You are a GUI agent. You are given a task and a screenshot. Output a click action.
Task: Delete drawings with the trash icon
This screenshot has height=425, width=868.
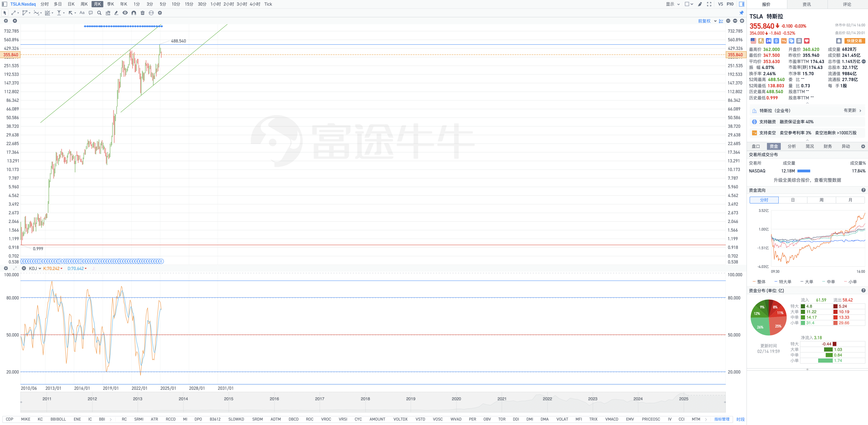click(143, 13)
